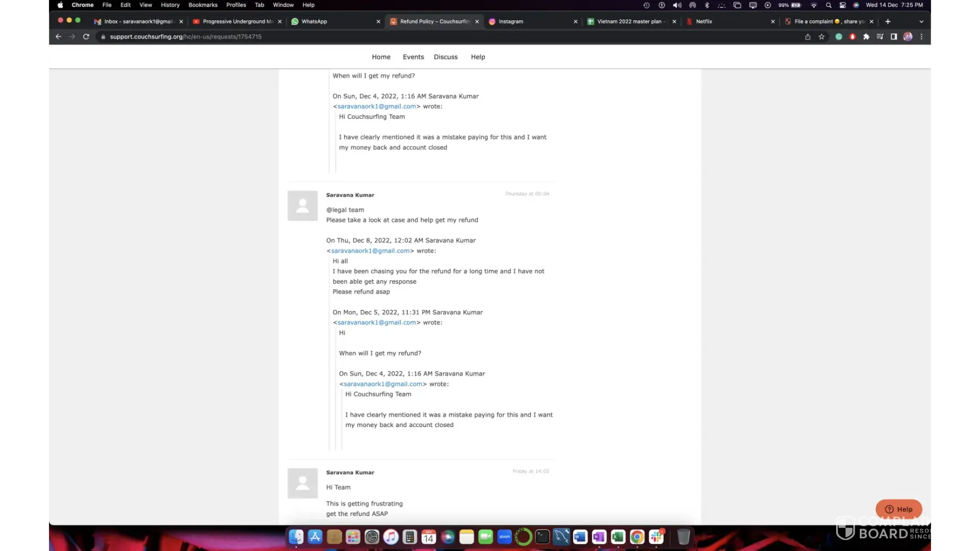Toggle the Chrome side panel

pos(893,37)
